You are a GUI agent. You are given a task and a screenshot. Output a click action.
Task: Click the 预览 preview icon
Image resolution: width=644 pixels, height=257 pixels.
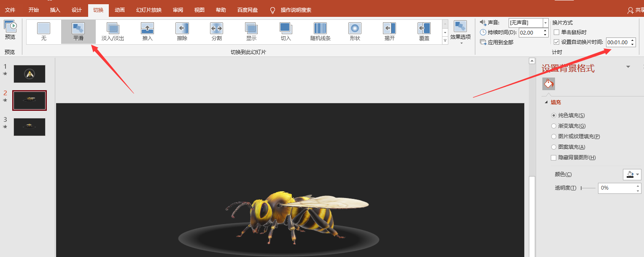coord(10,26)
